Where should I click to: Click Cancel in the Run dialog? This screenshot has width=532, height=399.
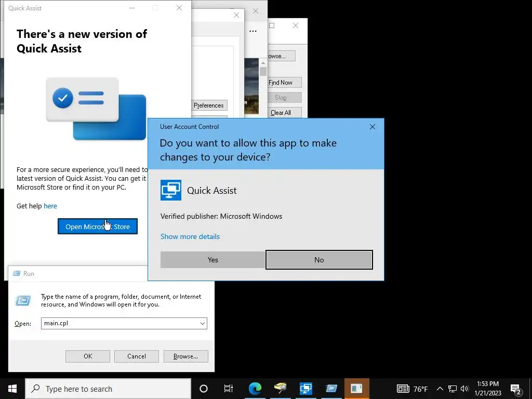(137, 356)
